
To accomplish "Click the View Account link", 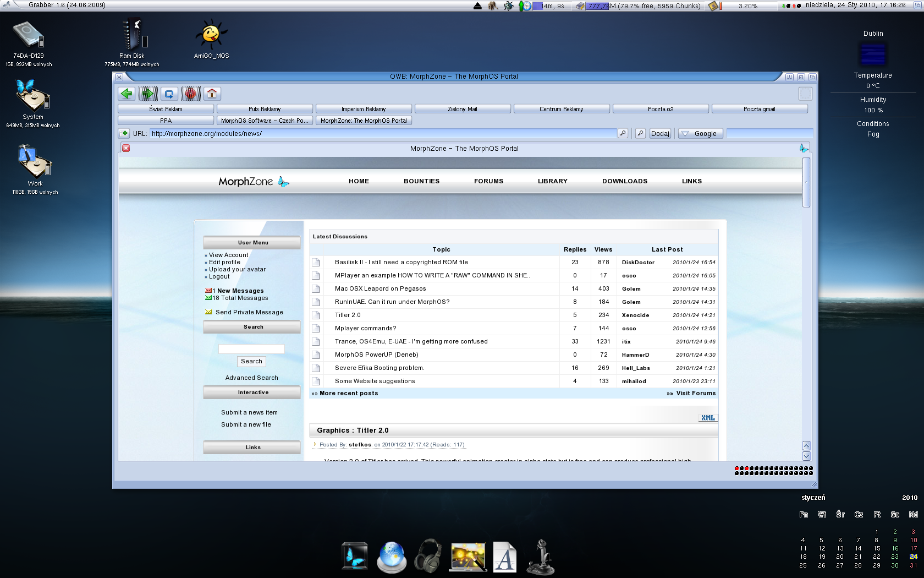I will click(x=228, y=255).
